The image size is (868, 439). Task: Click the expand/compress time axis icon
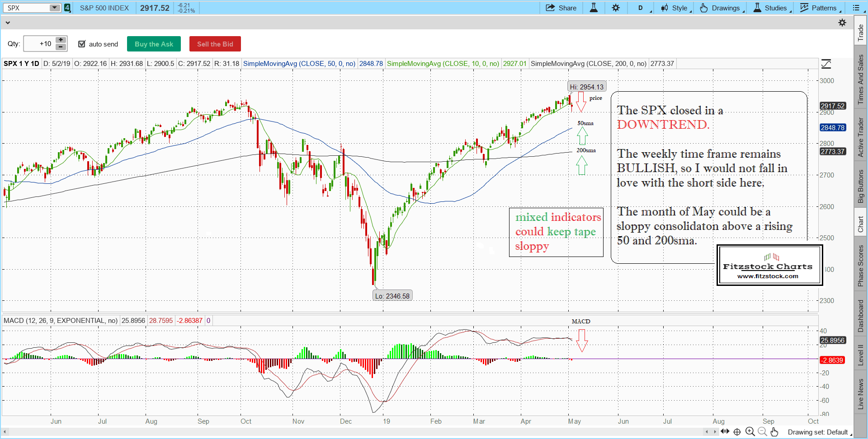(725, 431)
